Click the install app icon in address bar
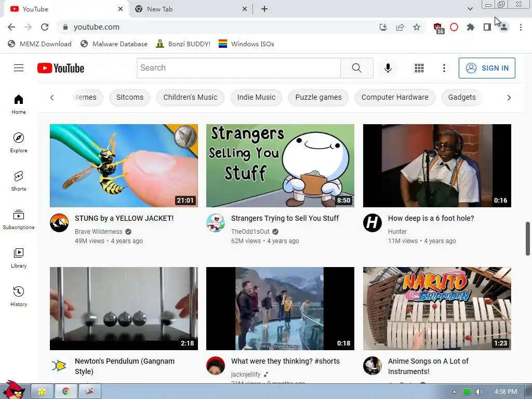The height and width of the screenshot is (399, 532). point(383,27)
